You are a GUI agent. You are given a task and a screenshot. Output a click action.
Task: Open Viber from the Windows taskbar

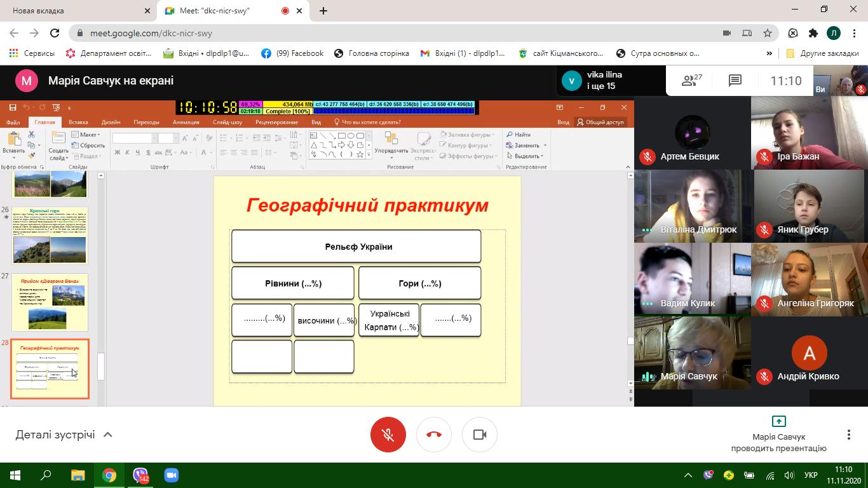coord(140,475)
